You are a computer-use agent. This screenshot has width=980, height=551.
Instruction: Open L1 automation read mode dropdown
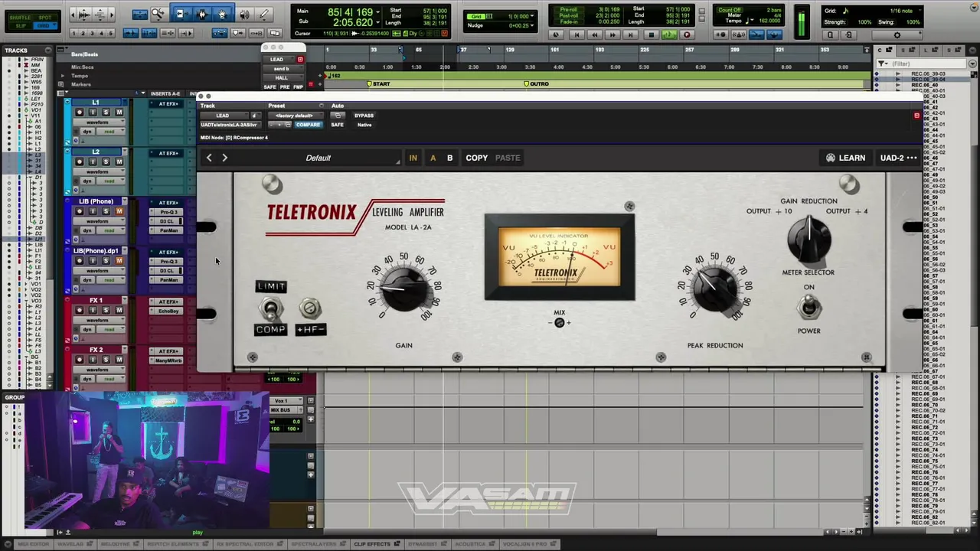(x=111, y=132)
